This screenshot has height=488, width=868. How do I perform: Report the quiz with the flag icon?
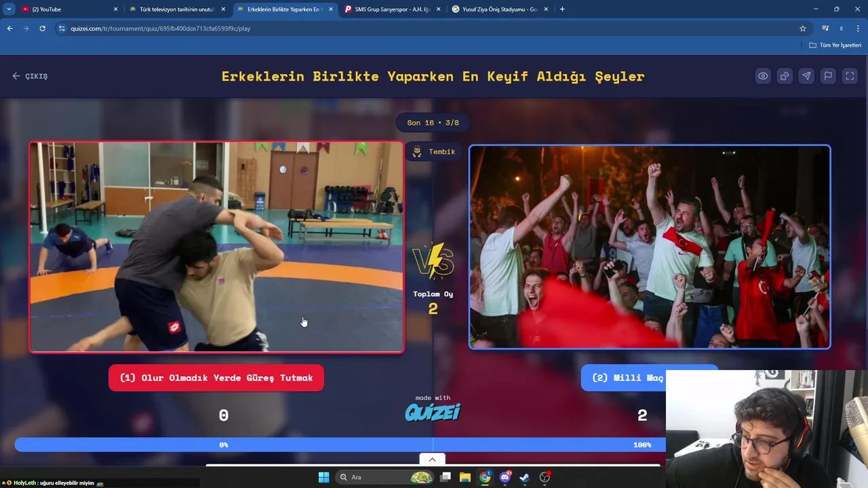(x=828, y=76)
